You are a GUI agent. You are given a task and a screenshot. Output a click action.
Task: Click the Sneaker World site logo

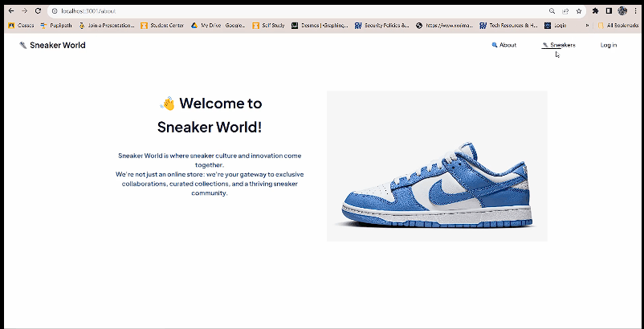pos(52,45)
